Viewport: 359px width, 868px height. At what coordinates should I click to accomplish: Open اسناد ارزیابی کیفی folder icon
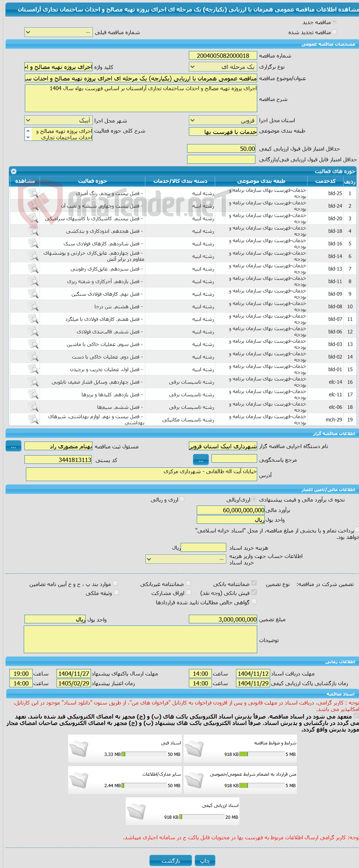[136, 812]
